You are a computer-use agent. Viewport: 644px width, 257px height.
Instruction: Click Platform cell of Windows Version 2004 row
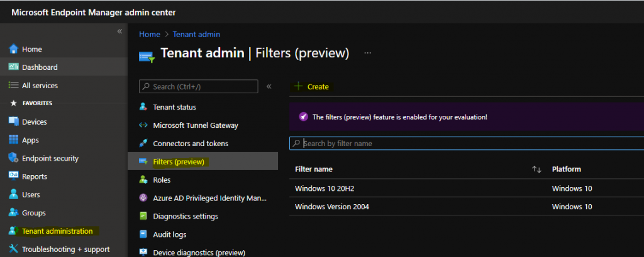point(572,207)
